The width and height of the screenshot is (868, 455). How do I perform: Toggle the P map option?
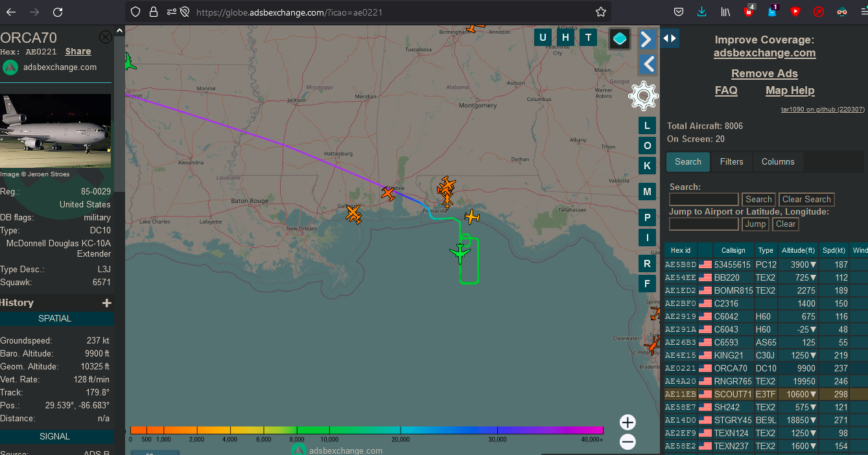[647, 218]
